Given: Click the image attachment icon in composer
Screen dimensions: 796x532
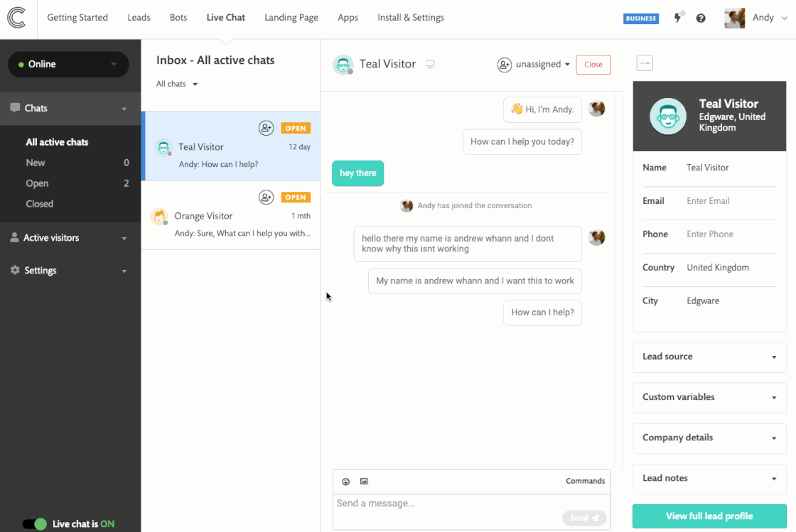Looking at the screenshot, I should coord(364,482).
